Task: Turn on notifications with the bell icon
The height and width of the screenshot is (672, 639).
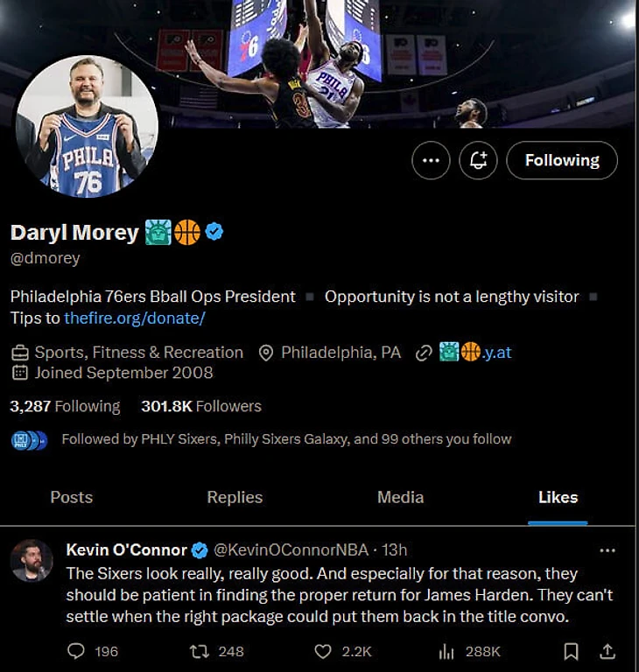Action: (x=478, y=160)
